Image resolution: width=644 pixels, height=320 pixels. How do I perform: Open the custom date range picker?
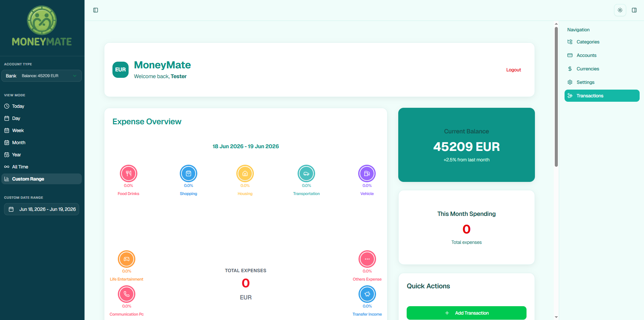point(42,209)
